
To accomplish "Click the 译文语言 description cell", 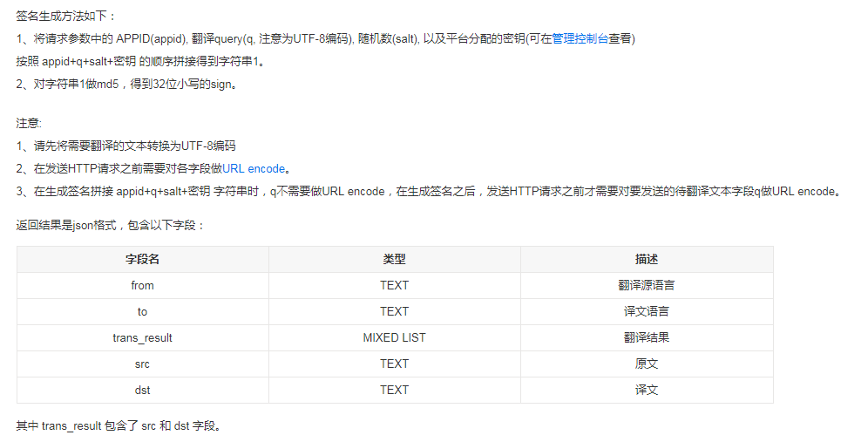I will 647,312.
